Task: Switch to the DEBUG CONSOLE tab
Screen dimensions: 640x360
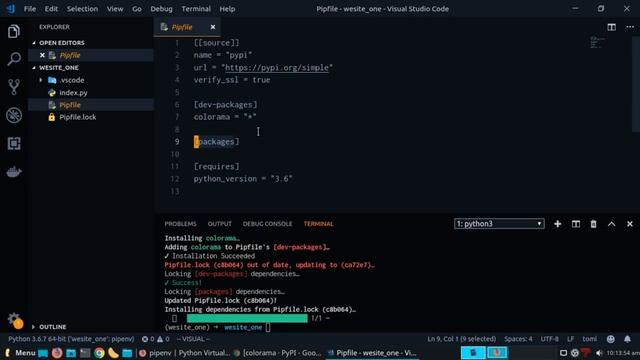Action: coord(267,224)
